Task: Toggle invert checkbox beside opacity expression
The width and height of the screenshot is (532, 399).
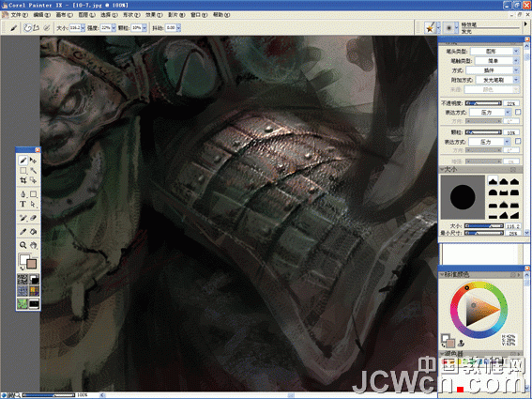Action: click(518, 112)
